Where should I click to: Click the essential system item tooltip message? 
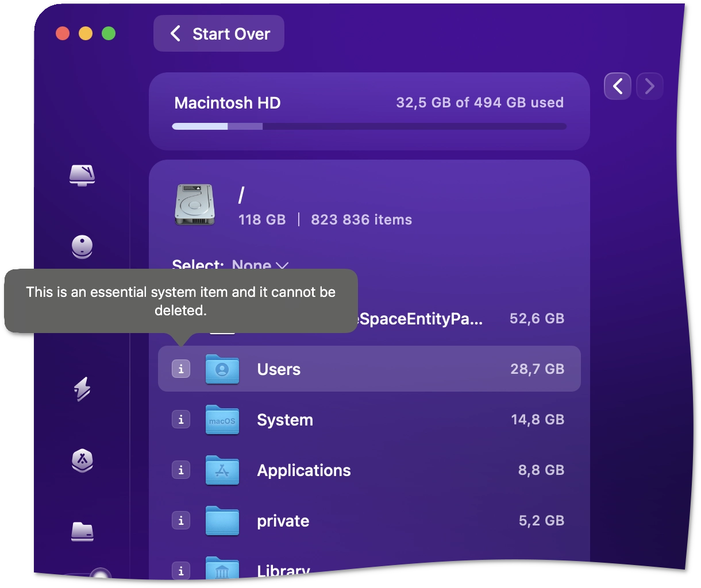point(181,301)
